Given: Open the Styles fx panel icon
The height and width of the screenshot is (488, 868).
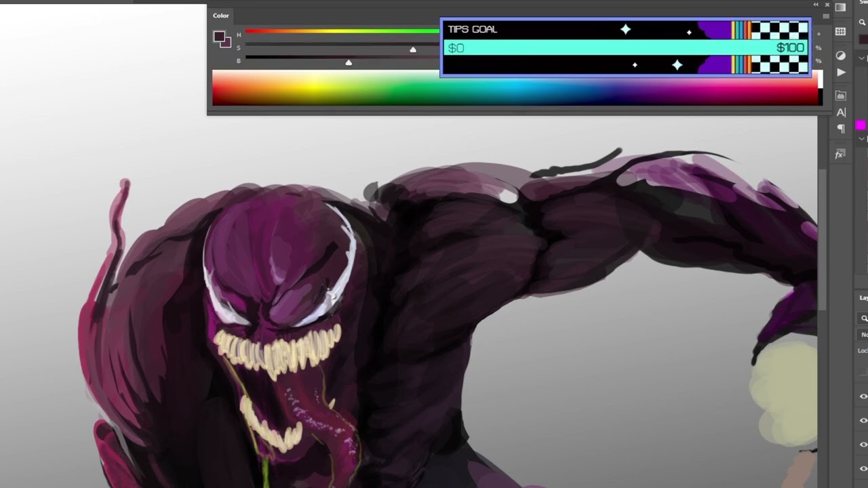Looking at the screenshot, I should [x=839, y=155].
